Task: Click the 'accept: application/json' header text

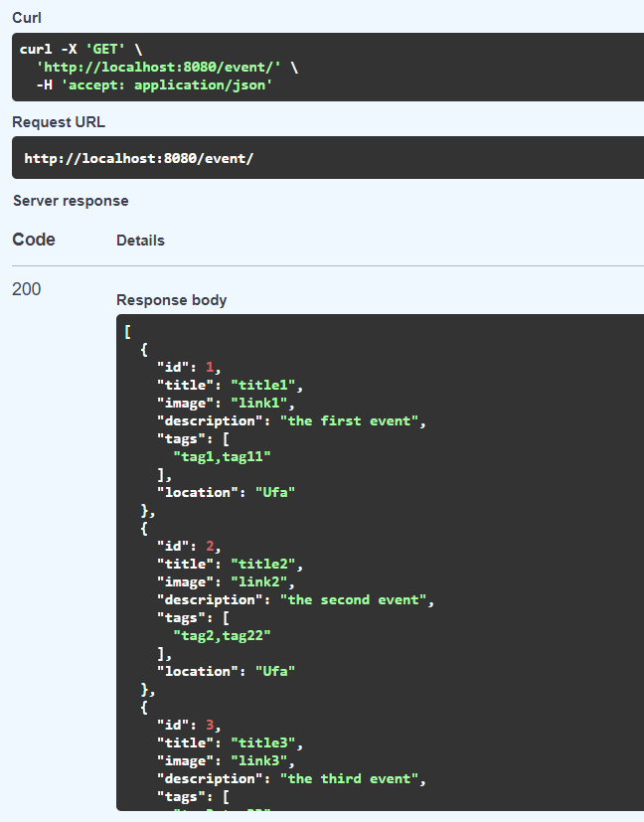Action: click(167, 84)
